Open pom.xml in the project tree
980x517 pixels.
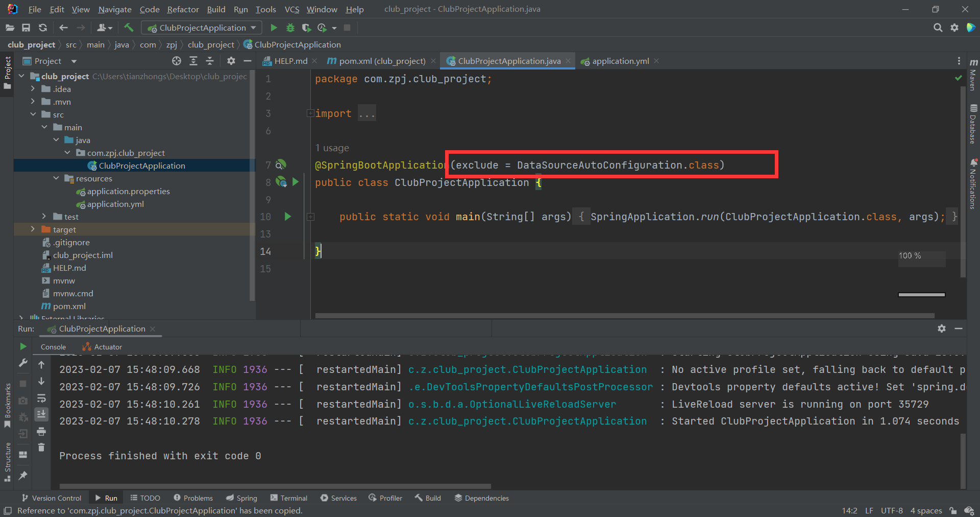pyautogui.click(x=69, y=306)
